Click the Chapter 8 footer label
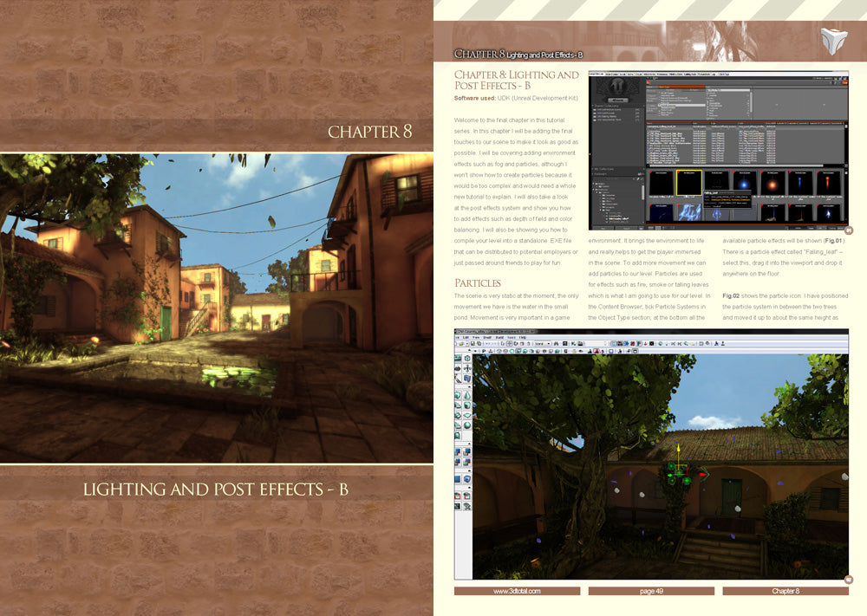The width and height of the screenshot is (867, 616). (785, 590)
